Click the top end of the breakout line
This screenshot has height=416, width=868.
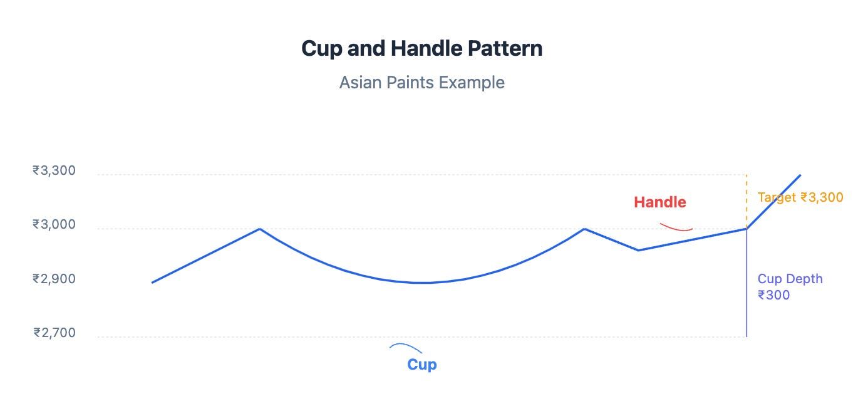click(800, 175)
